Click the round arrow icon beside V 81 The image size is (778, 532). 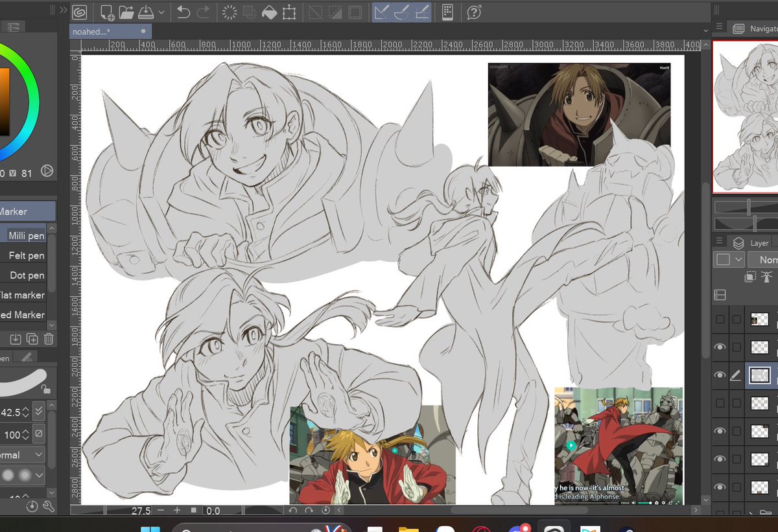coord(47,172)
